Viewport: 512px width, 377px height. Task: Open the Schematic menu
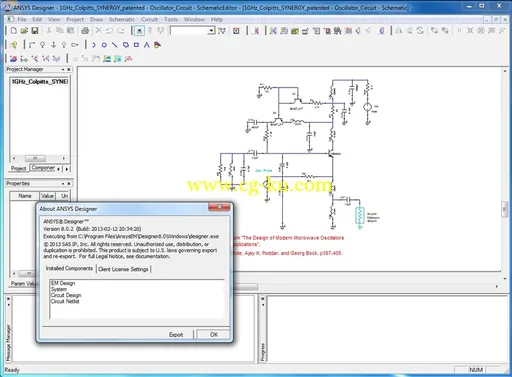coord(122,19)
